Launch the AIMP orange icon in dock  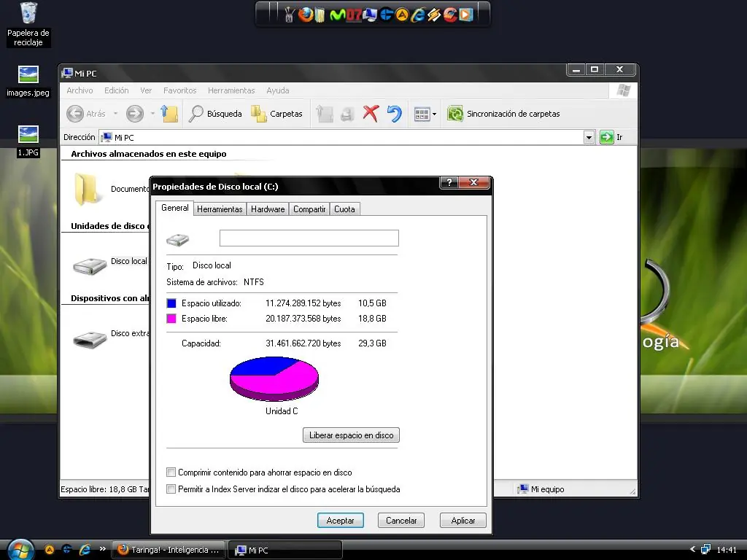(402, 15)
